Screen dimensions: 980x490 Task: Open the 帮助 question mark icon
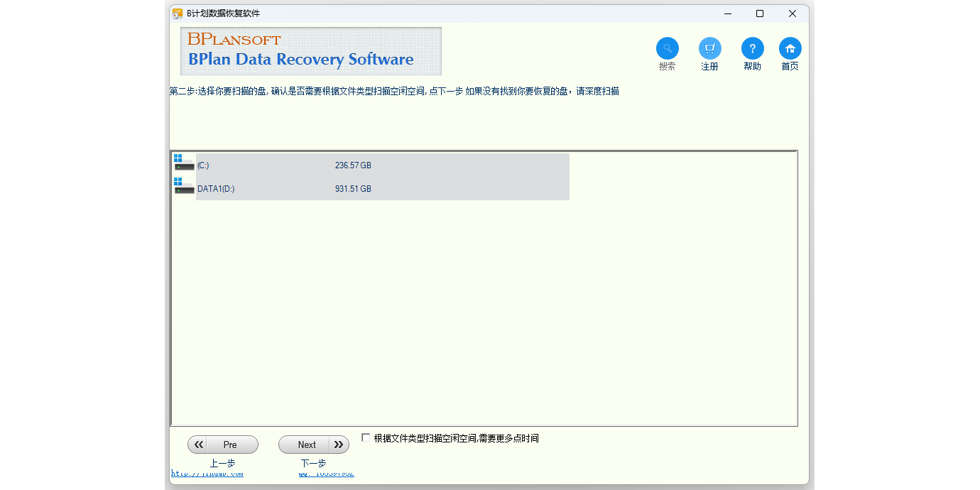tap(752, 48)
